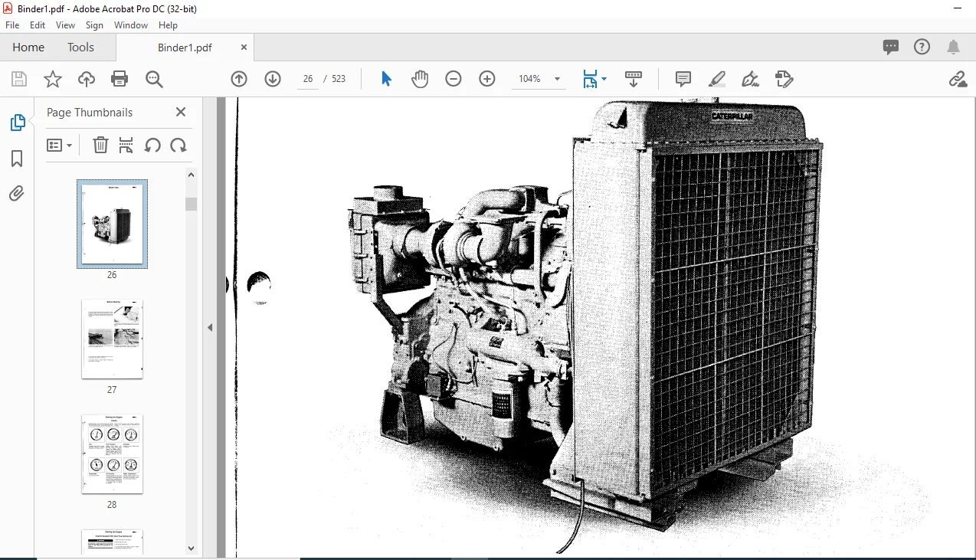Collapse the navigation pane arrow

click(x=210, y=327)
